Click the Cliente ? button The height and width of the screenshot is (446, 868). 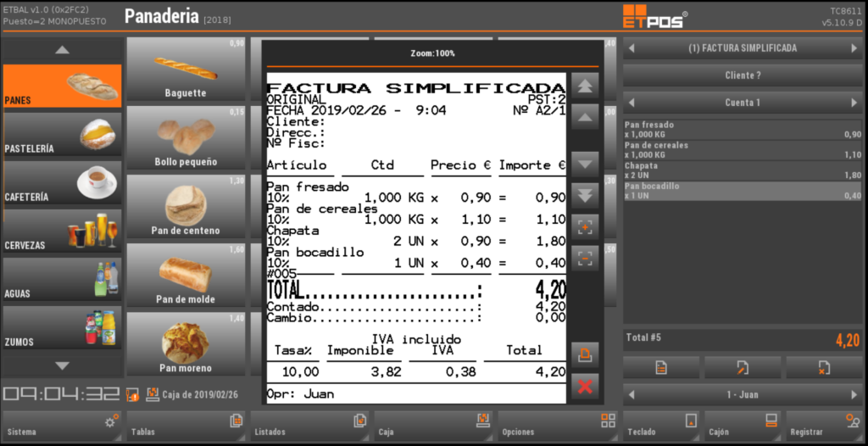pos(743,75)
